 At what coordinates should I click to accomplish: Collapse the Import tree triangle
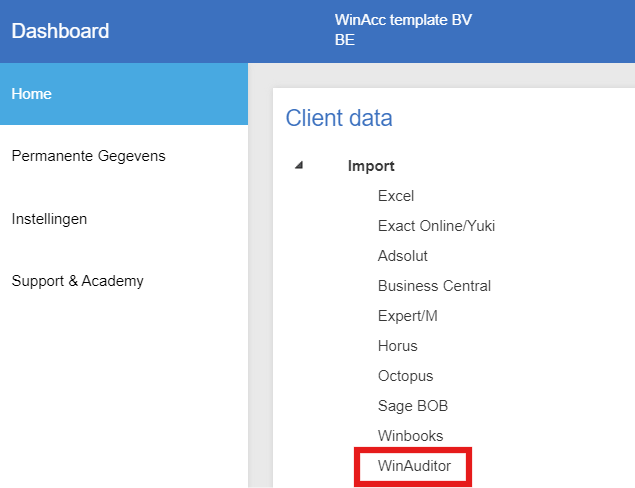pyautogui.click(x=299, y=165)
